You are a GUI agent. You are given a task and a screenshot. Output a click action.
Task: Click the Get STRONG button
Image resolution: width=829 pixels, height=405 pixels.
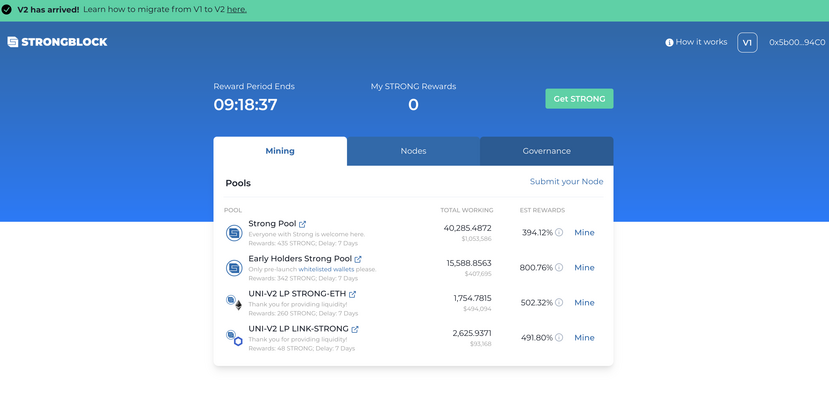(579, 99)
